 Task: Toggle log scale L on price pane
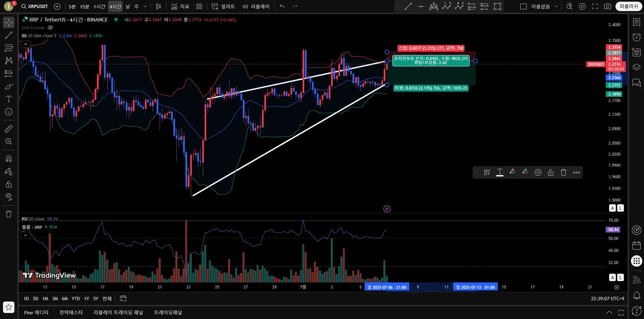pos(620,208)
